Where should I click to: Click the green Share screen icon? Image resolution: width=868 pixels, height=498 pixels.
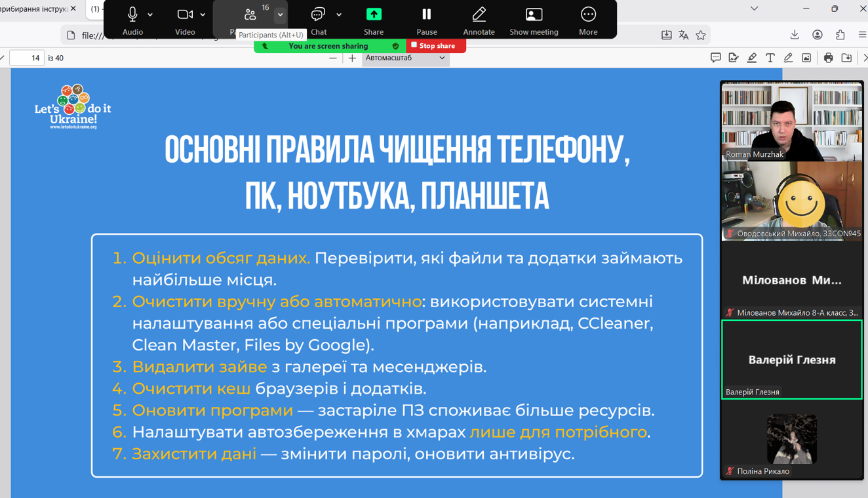click(x=374, y=15)
